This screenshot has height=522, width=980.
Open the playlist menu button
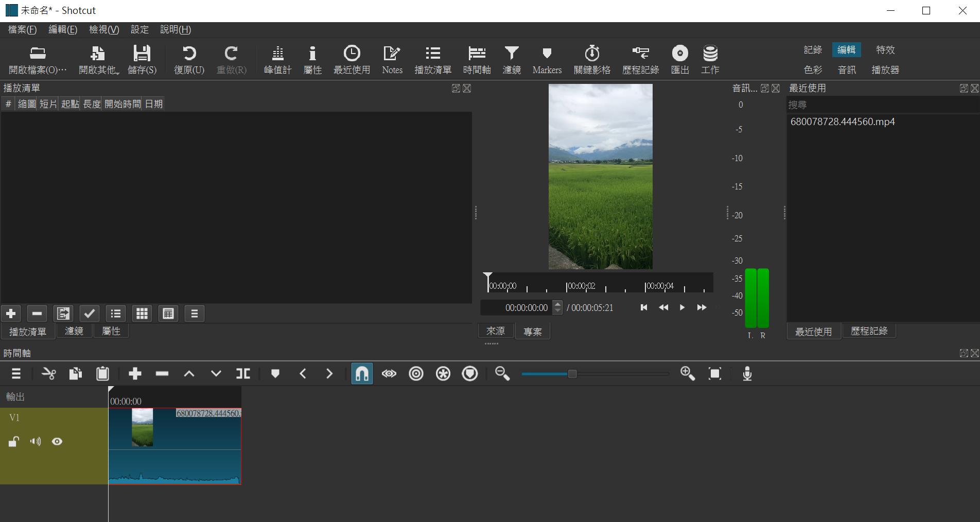[194, 314]
